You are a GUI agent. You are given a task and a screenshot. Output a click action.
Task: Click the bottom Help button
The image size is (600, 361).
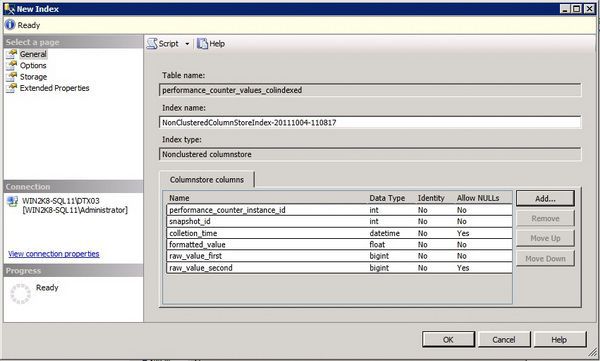[x=559, y=340]
